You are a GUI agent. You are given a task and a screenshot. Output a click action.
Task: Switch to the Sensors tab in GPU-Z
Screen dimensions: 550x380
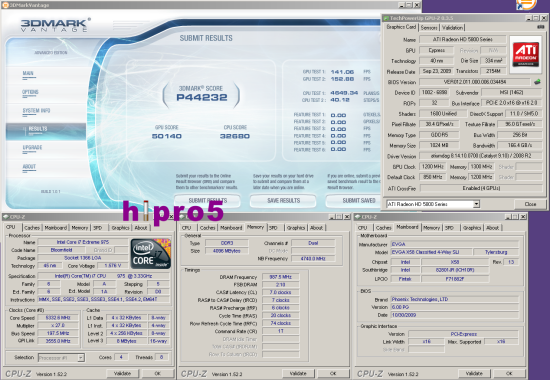[x=429, y=27]
